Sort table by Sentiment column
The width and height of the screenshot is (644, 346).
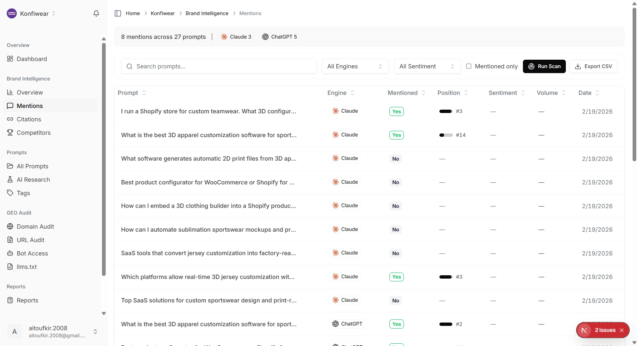507,93
